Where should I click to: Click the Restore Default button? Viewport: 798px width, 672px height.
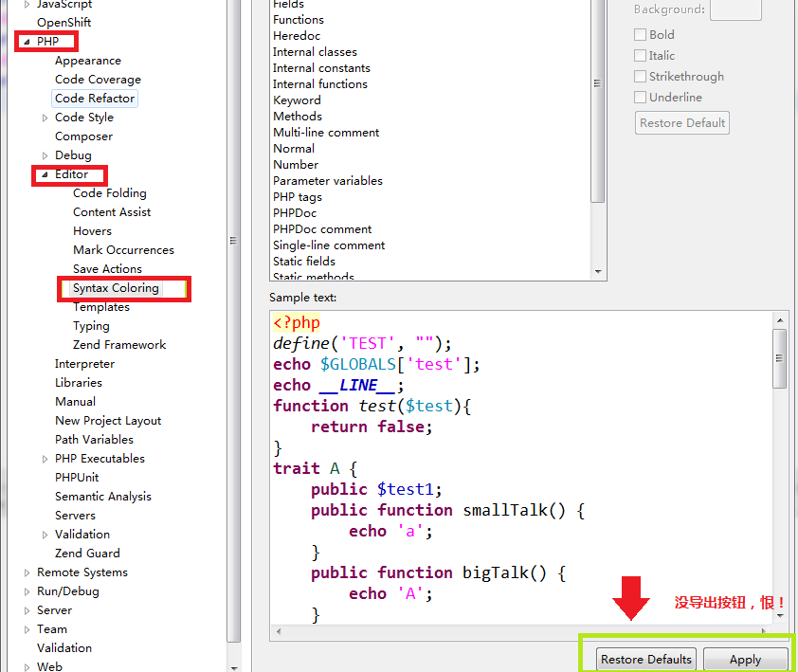point(682,122)
